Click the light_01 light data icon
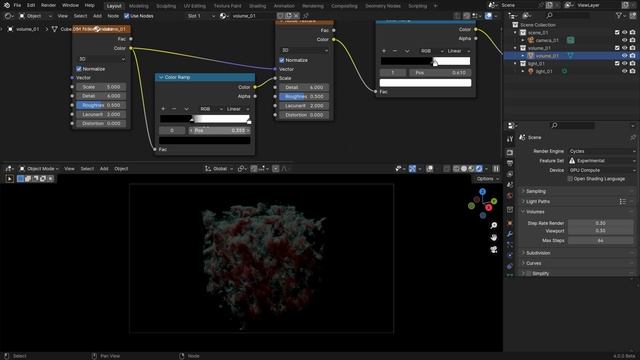The height and width of the screenshot is (360, 640). coord(564,71)
